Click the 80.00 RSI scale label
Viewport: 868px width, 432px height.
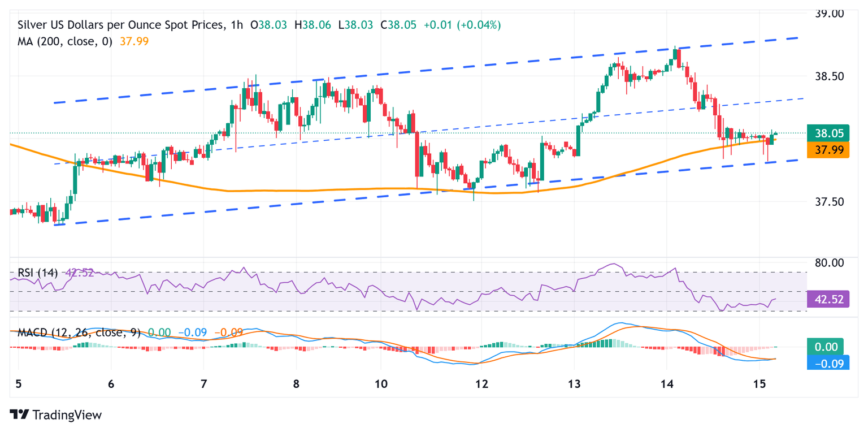[832, 262]
